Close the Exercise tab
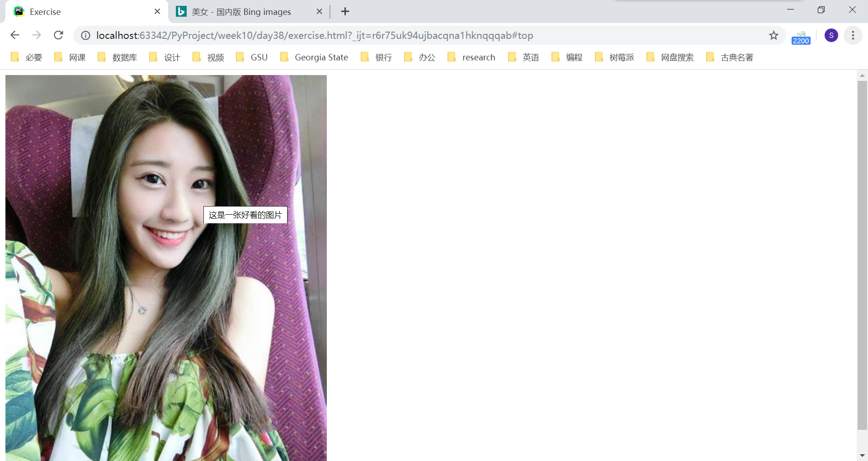The height and width of the screenshot is (461, 868). click(157, 12)
